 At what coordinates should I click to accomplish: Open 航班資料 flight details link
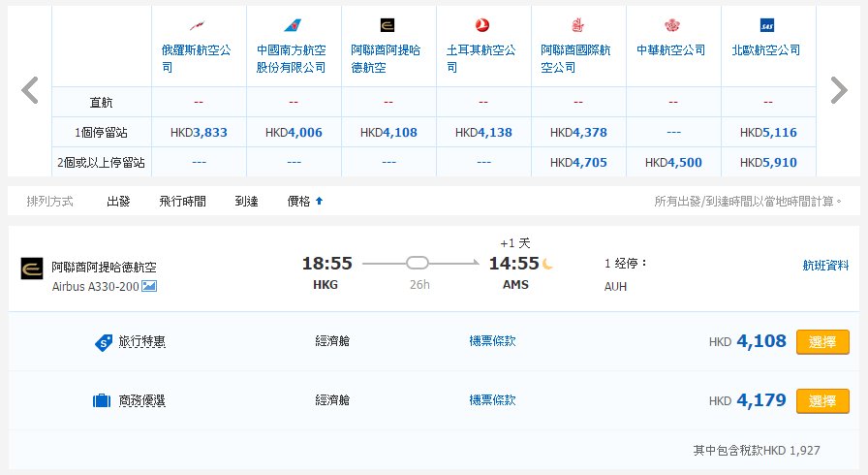click(x=825, y=266)
